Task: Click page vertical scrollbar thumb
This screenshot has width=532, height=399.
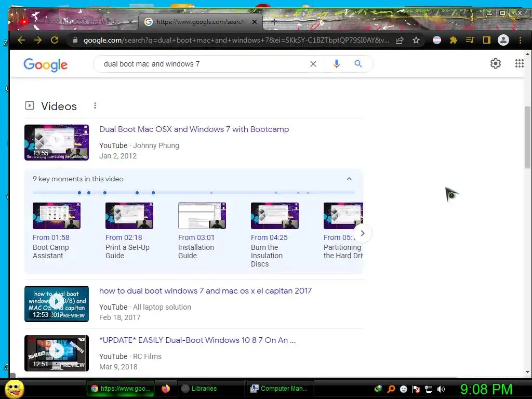Action: point(527,137)
